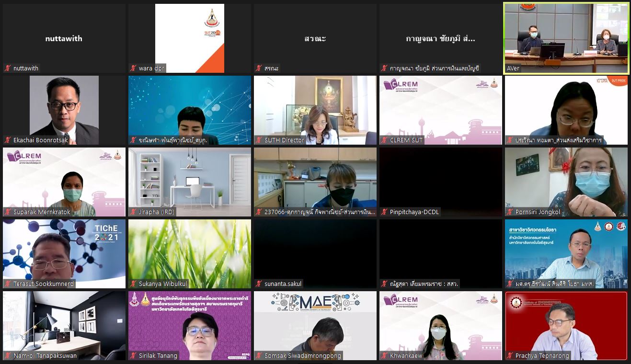The width and height of the screenshot is (631, 364).
Task: Click the sunanta.sakul name label
Action: click(x=283, y=284)
